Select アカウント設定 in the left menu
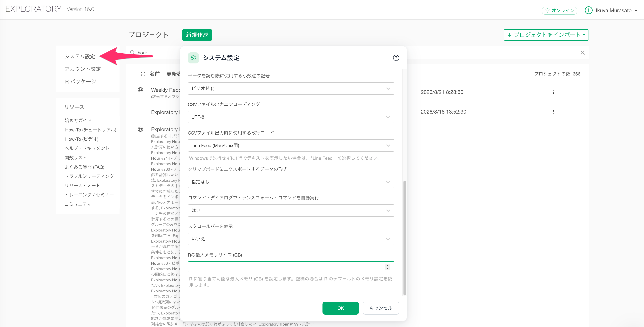 point(83,69)
